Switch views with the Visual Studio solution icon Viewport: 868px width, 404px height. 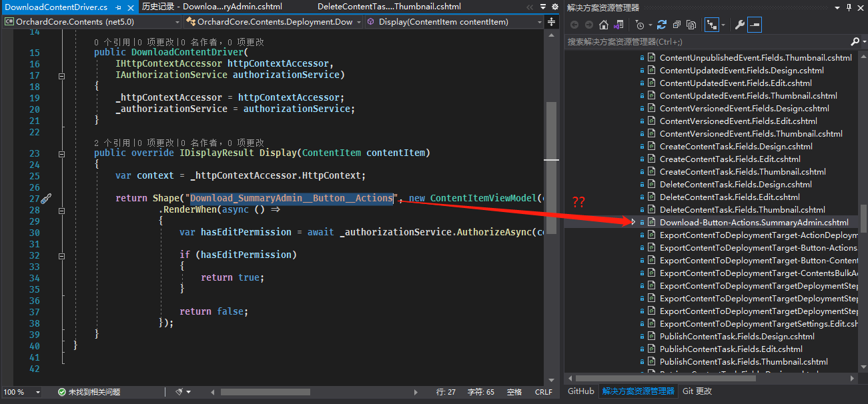[618, 25]
